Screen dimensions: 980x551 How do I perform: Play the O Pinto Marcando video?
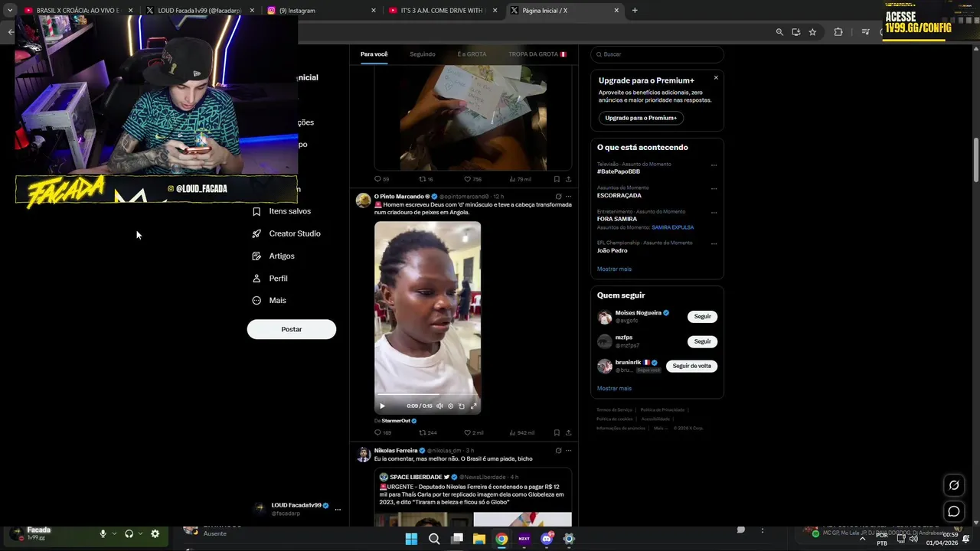coord(382,406)
